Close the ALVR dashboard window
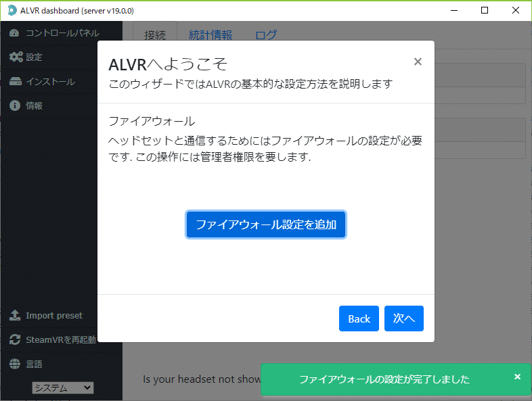This screenshot has width=532, height=401. [x=515, y=11]
